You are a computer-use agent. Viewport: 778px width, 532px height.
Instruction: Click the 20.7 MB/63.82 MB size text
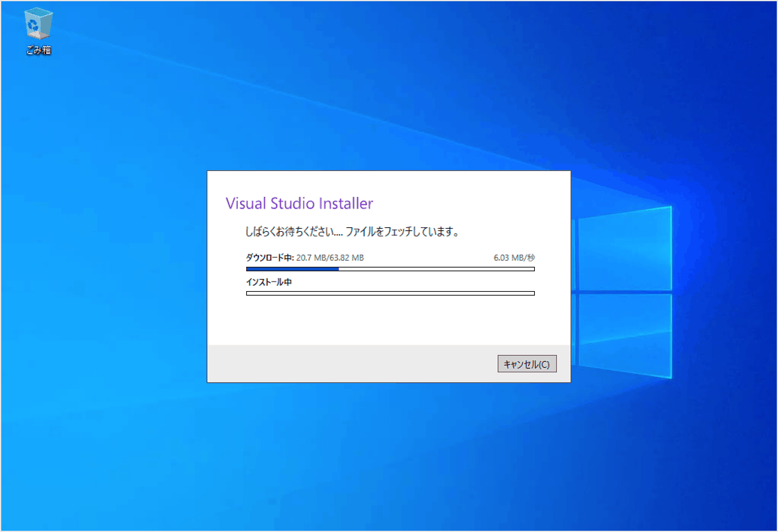[330, 258]
